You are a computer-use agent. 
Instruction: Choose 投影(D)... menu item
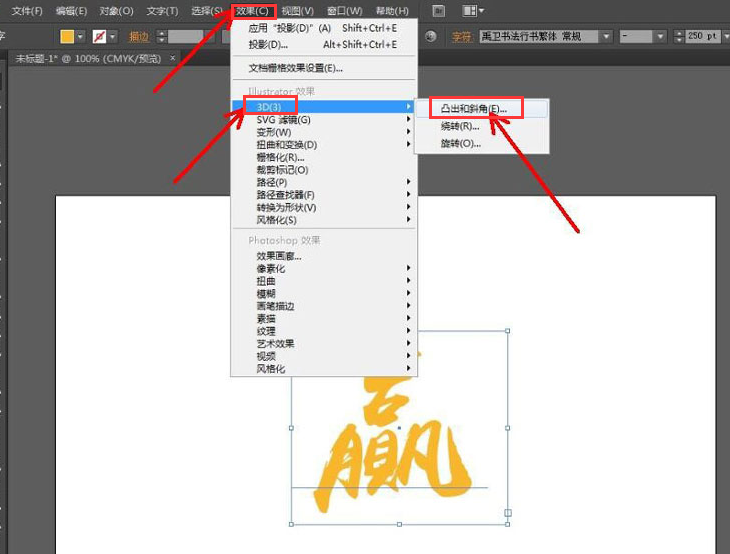(324, 45)
